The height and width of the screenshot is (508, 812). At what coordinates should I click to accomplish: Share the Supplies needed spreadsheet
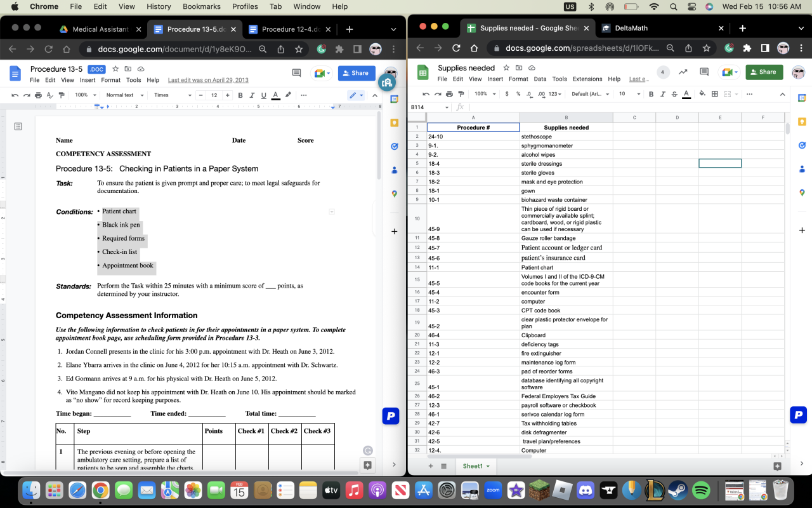pos(764,72)
